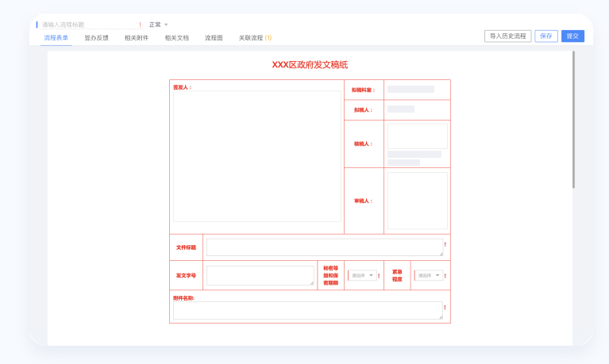Screen dimensions: 609x364
Task: Focus the 文件标题 text field
Action: [x=324, y=247]
